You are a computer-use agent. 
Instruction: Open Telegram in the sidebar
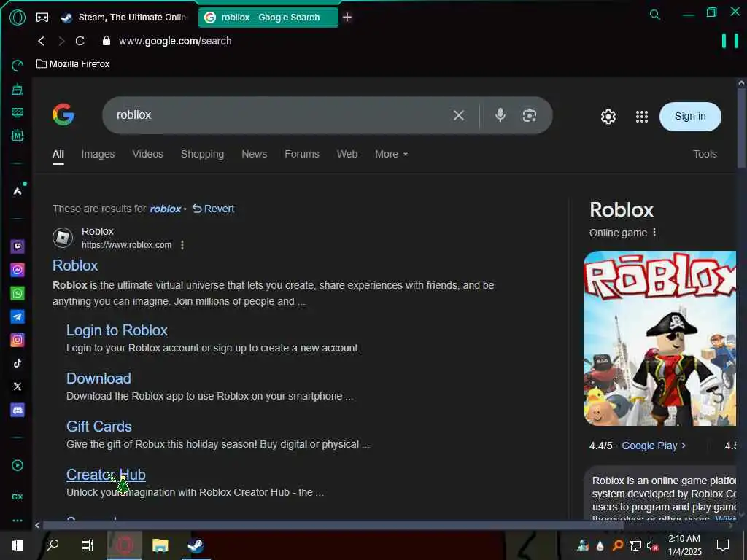[x=18, y=316]
